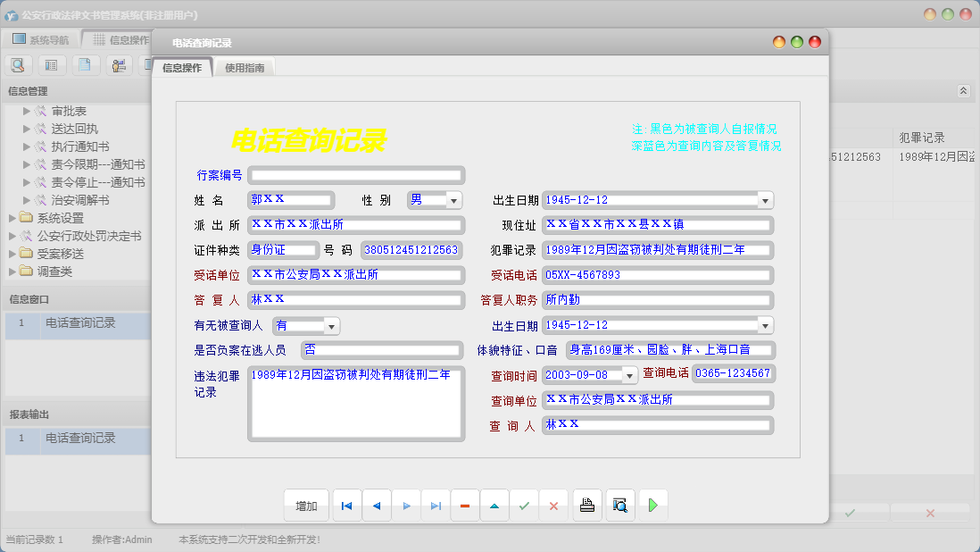Open print preview with magnifier document icon
The height and width of the screenshot is (552, 980).
pyautogui.click(x=619, y=506)
